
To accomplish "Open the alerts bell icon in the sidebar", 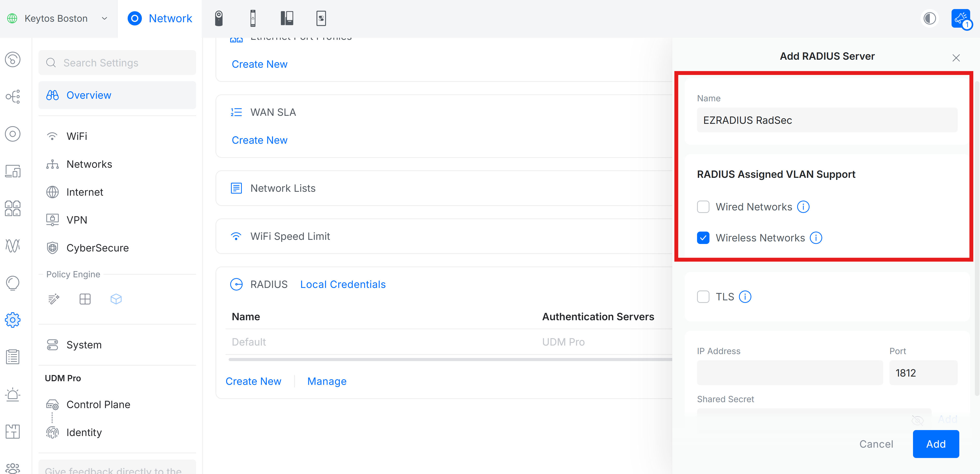I will click(x=13, y=394).
